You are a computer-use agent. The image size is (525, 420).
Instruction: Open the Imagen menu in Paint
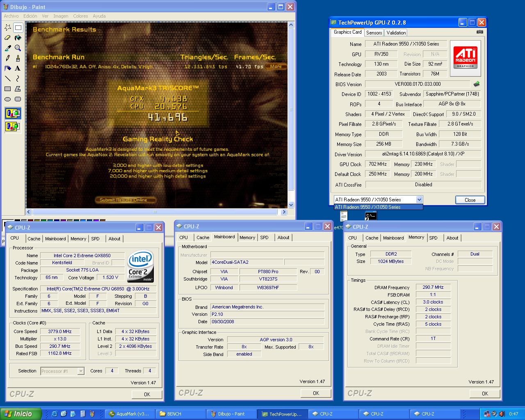pyautogui.click(x=61, y=16)
